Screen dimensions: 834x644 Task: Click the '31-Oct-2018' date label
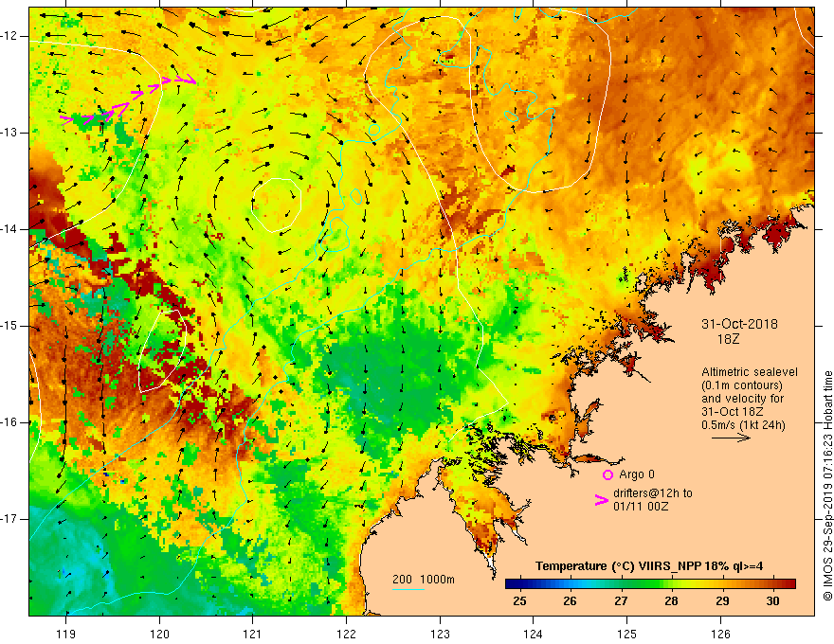(x=739, y=324)
